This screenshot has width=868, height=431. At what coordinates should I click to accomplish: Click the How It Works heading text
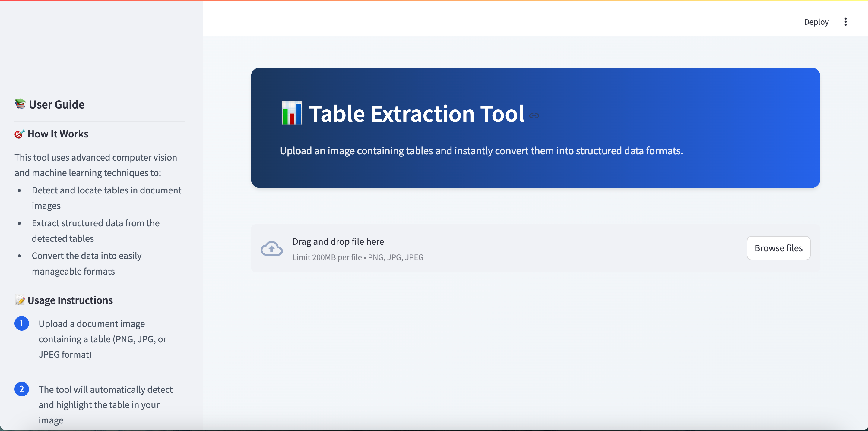pos(58,134)
